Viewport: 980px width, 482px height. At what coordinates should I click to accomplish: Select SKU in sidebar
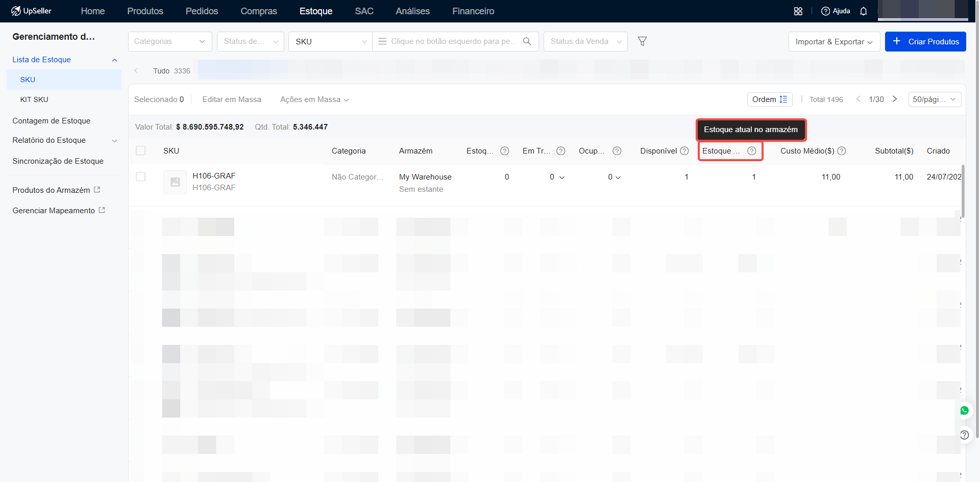64,80
